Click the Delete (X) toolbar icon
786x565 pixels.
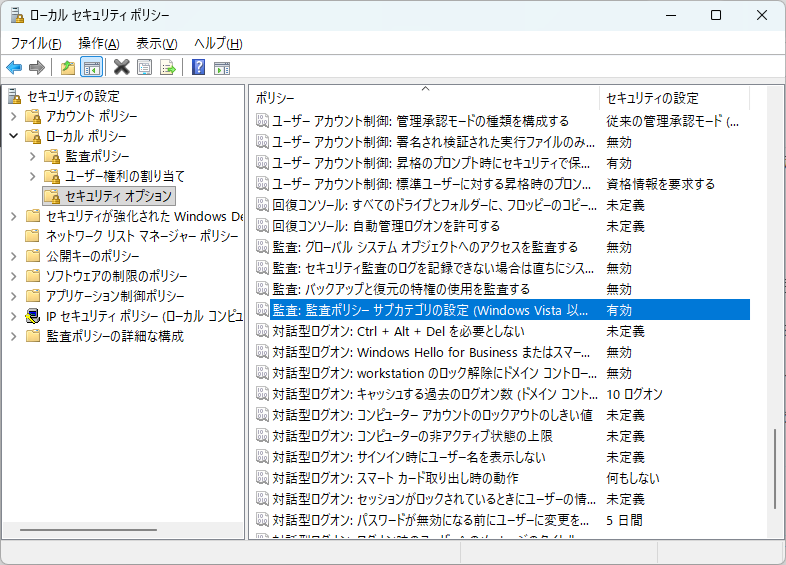(121, 67)
